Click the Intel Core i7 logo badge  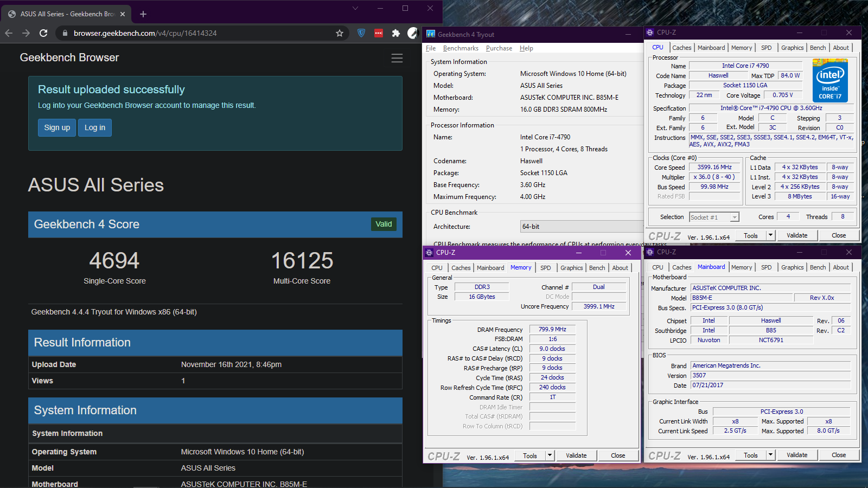[x=830, y=80]
